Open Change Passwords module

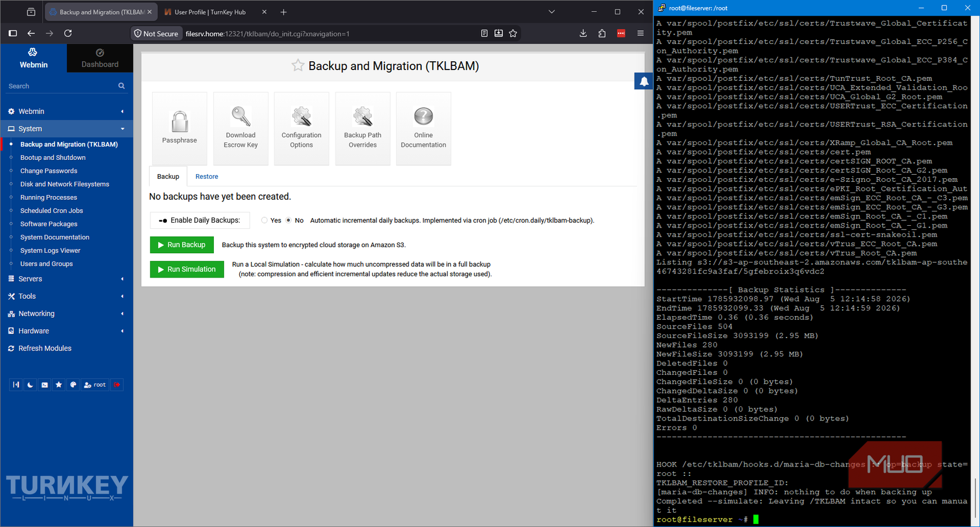[x=49, y=171]
